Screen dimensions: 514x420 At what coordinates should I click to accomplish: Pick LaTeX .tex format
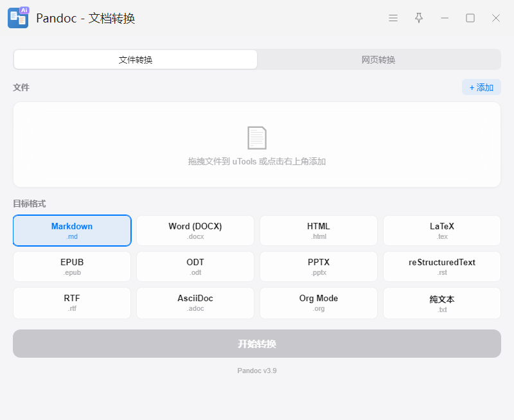442,231
